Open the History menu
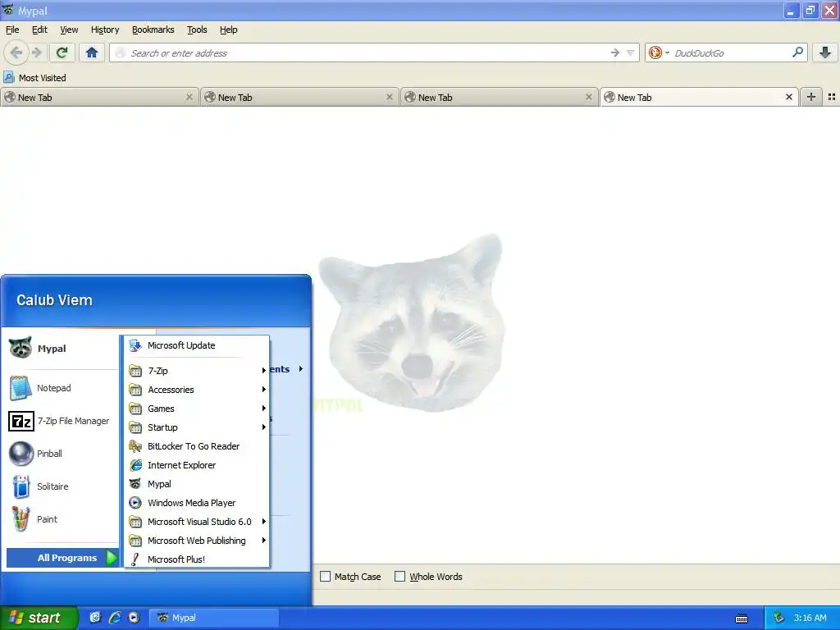Image resolution: width=840 pixels, height=630 pixels. 105,30
